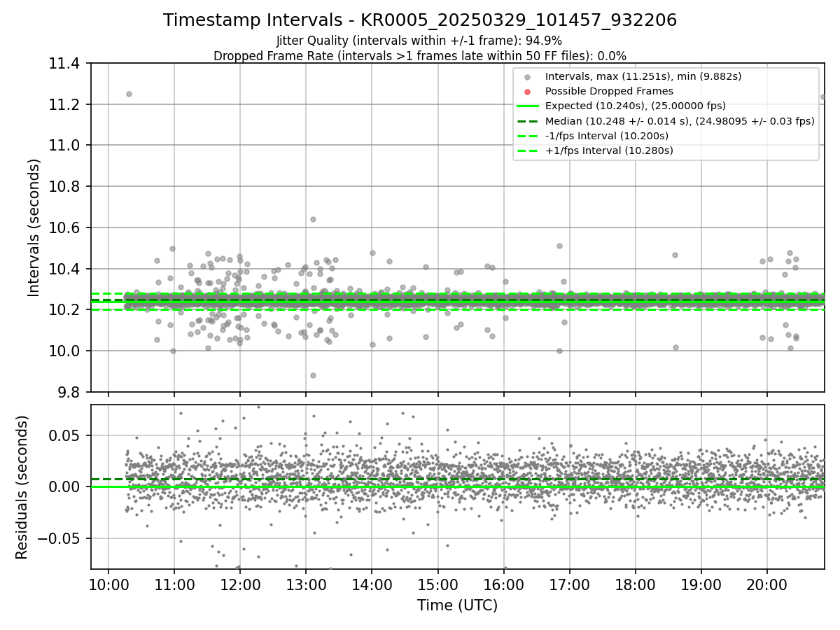
Task: Click the '20:00' x-axis tick label
Action: 766,584
